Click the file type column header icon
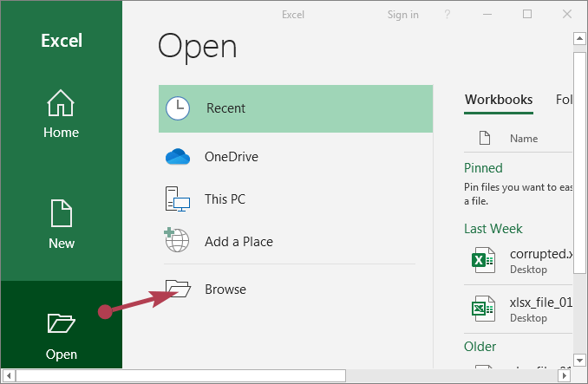 (485, 138)
